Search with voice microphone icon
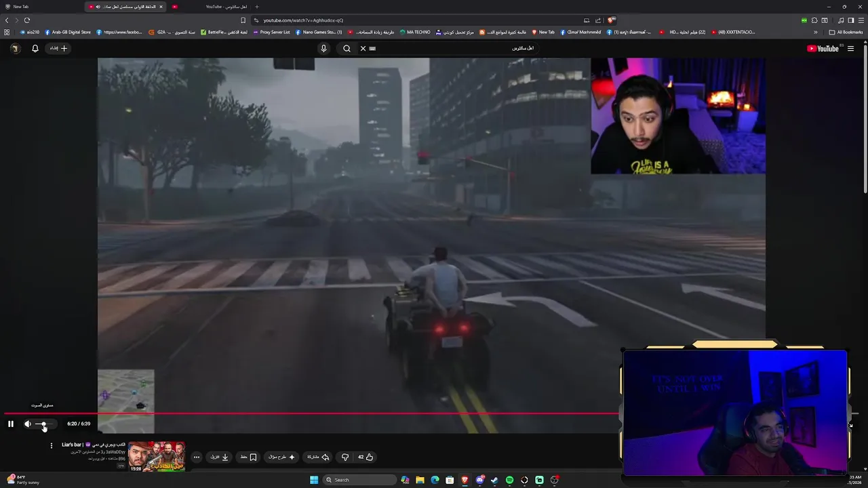 point(323,48)
